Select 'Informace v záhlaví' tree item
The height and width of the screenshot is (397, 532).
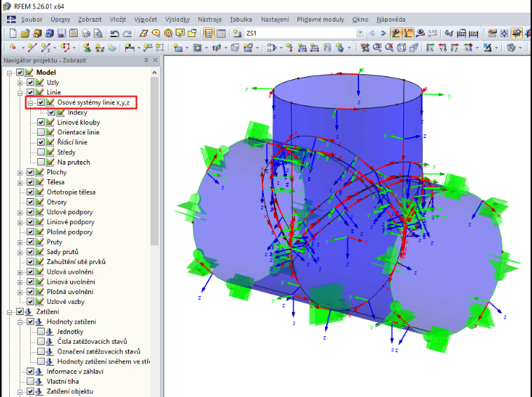click(75, 372)
